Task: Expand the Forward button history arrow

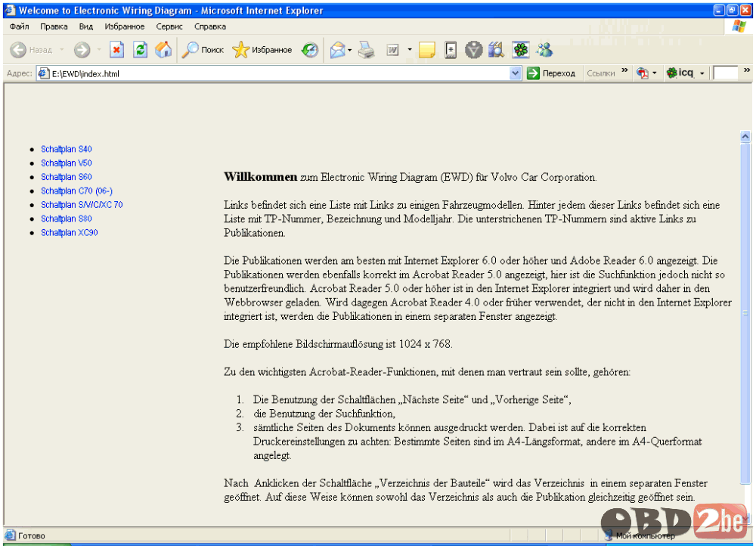Action: 99,50
